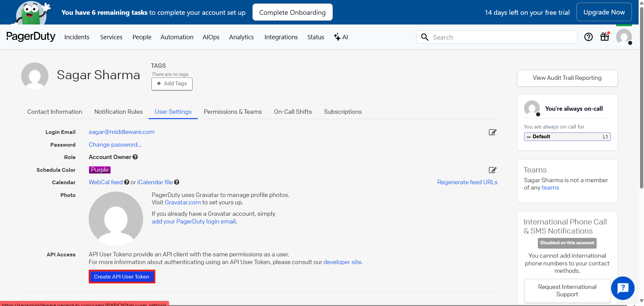Switch to the Permissions & Teams tab

232,112
